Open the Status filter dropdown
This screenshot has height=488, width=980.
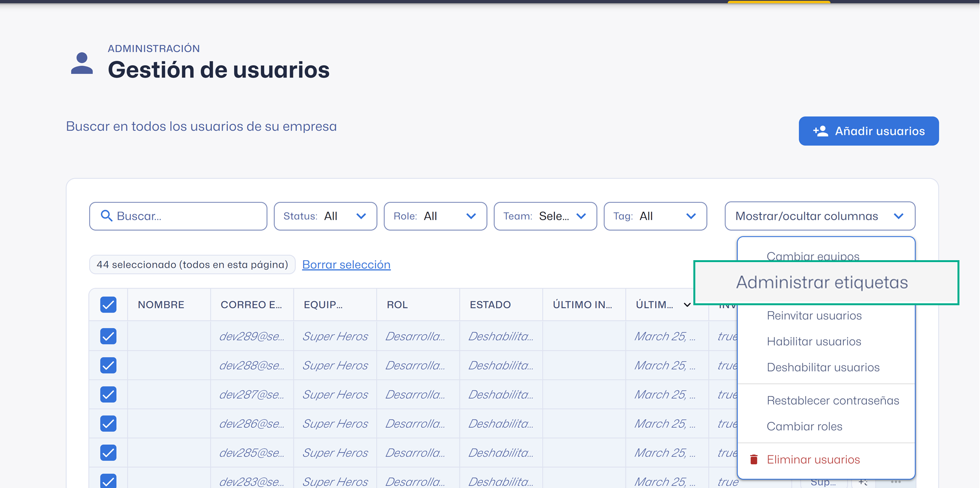point(325,216)
